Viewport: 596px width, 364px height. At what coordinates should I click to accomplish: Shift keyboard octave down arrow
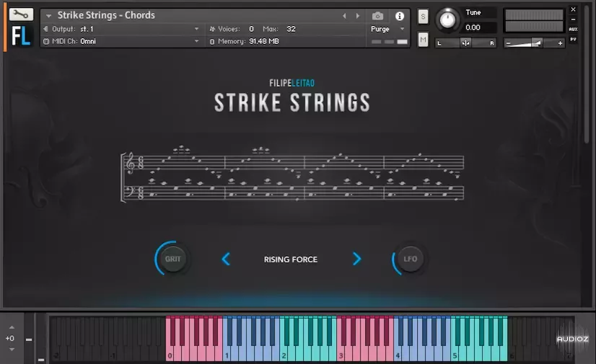[12, 349]
